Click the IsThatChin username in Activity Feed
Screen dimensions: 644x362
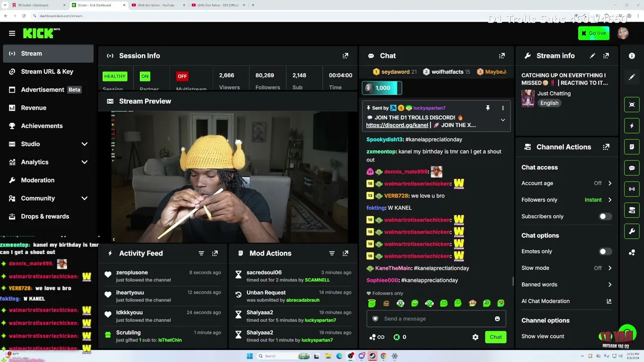tap(170, 340)
